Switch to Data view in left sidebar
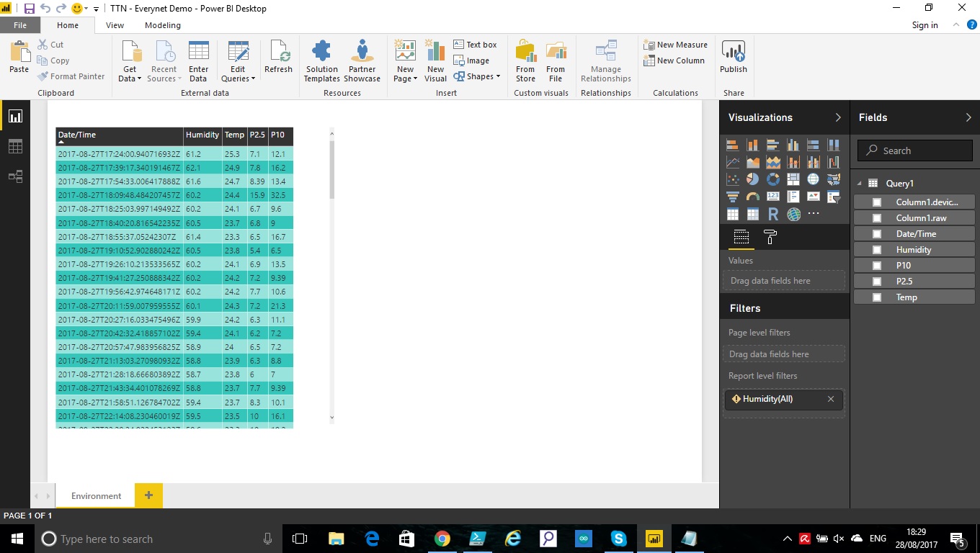The image size is (980, 553). [15, 146]
